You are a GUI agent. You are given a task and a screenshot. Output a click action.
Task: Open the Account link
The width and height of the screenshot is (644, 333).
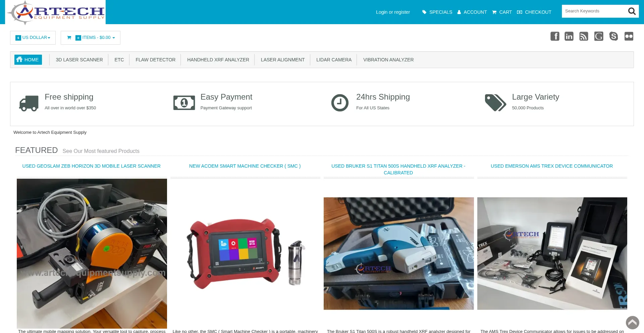(x=472, y=12)
